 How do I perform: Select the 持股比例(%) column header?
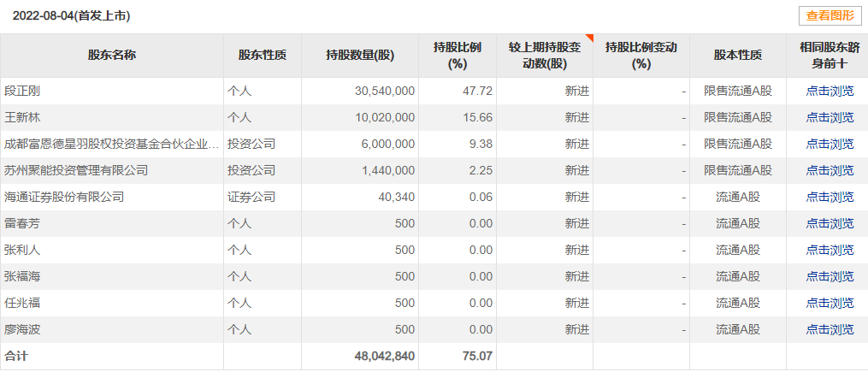[x=457, y=56]
